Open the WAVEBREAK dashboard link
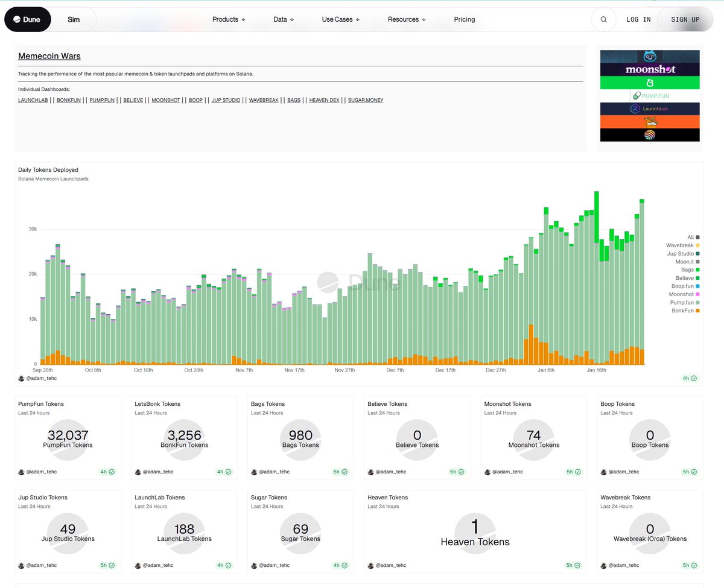The width and height of the screenshot is (724, 588). (x=264, y=100)
